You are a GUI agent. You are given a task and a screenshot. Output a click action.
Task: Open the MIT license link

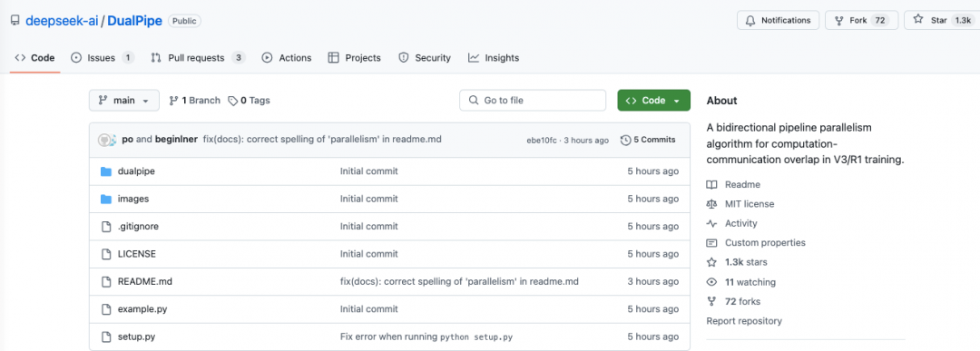[x=750, y=203]
